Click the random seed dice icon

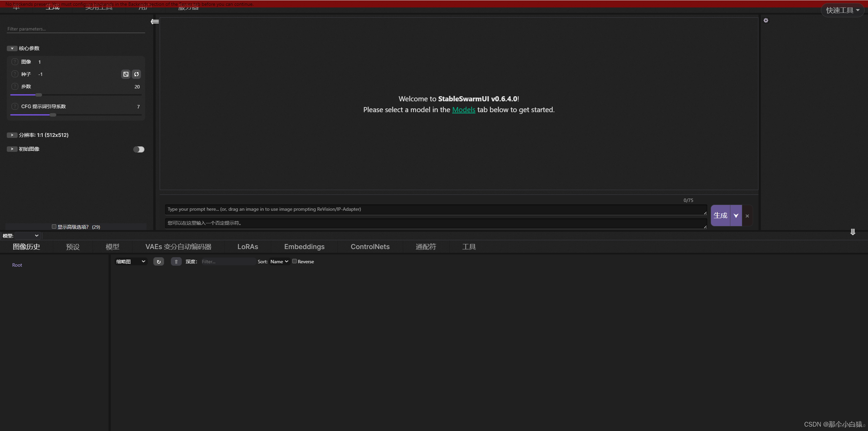point(126,74)
